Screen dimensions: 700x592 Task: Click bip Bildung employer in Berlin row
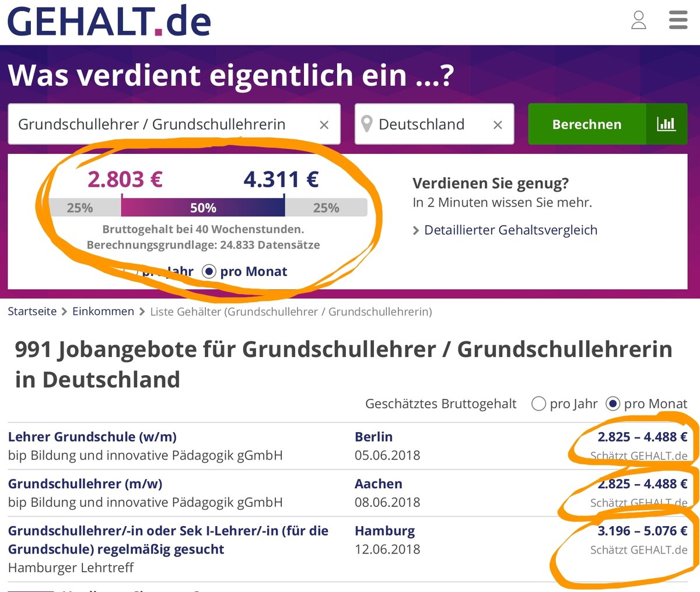coord(145,456)
